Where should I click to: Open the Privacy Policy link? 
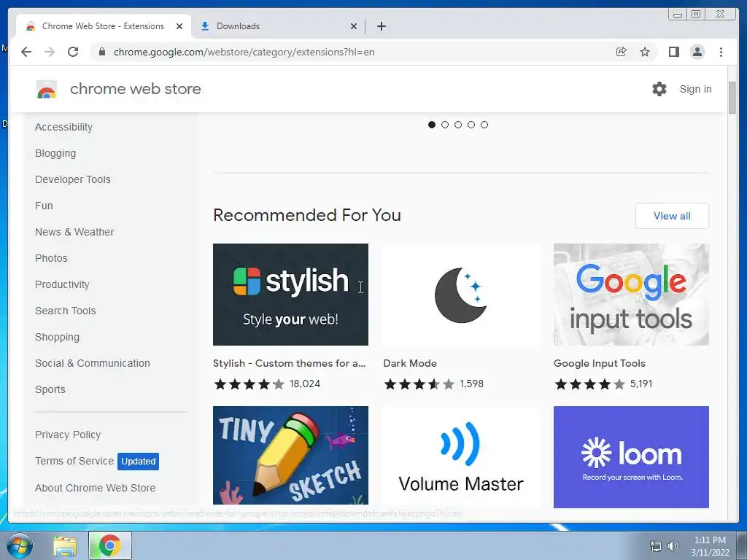68,435
